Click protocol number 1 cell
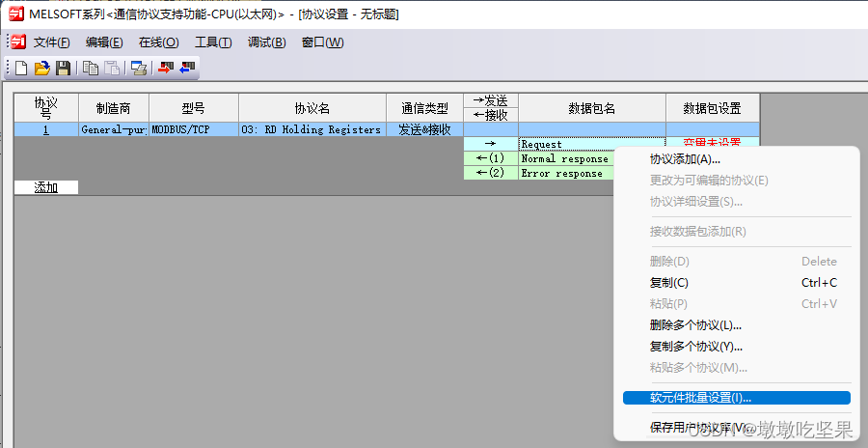This screenshot has height=448, width=868. [x=46, y=129]
